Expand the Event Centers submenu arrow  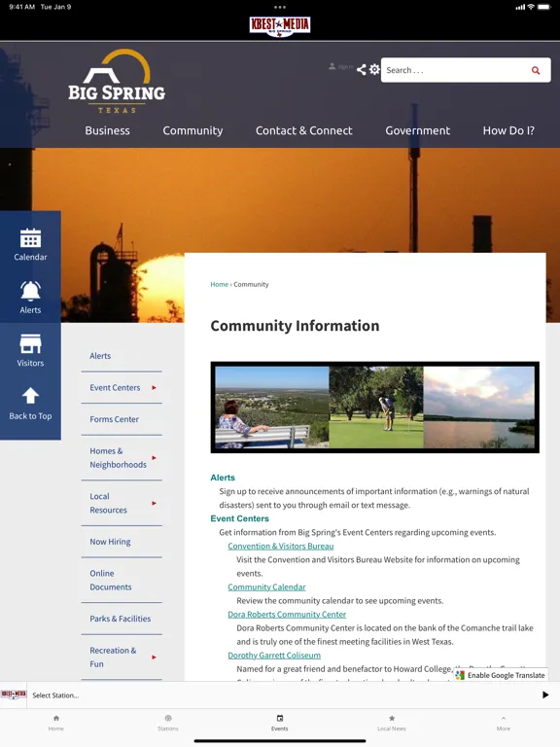point(154,388)
